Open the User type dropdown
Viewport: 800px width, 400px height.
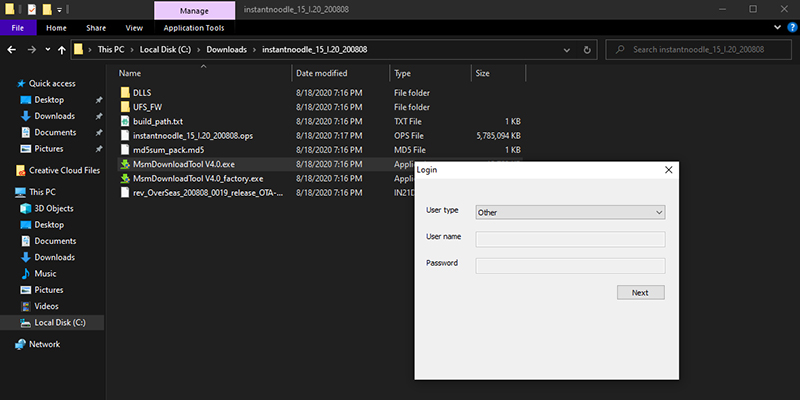pos(570,212)
